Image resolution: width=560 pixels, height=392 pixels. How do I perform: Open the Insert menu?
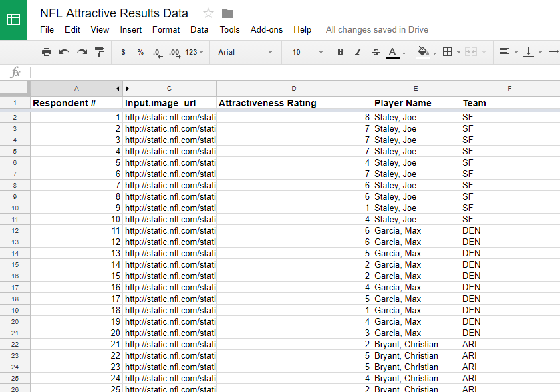131,29
